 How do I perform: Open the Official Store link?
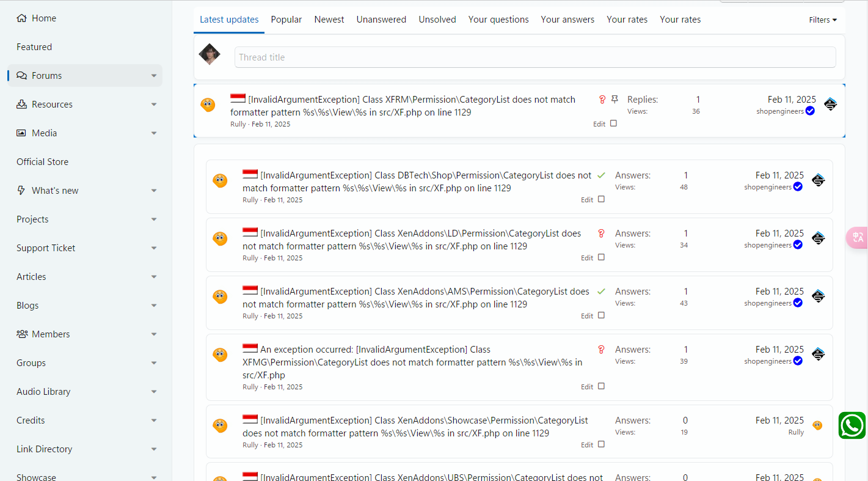click(42, 162)
